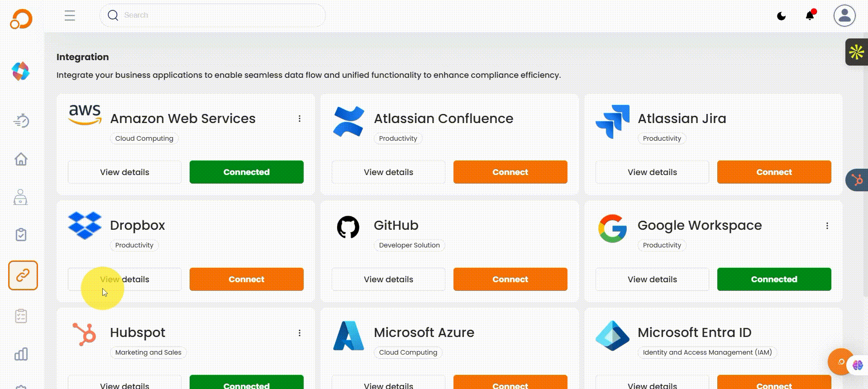Screen dimensions: 868x389
Task: Click Connected button for Amazon Web Services
Action: 246,172
